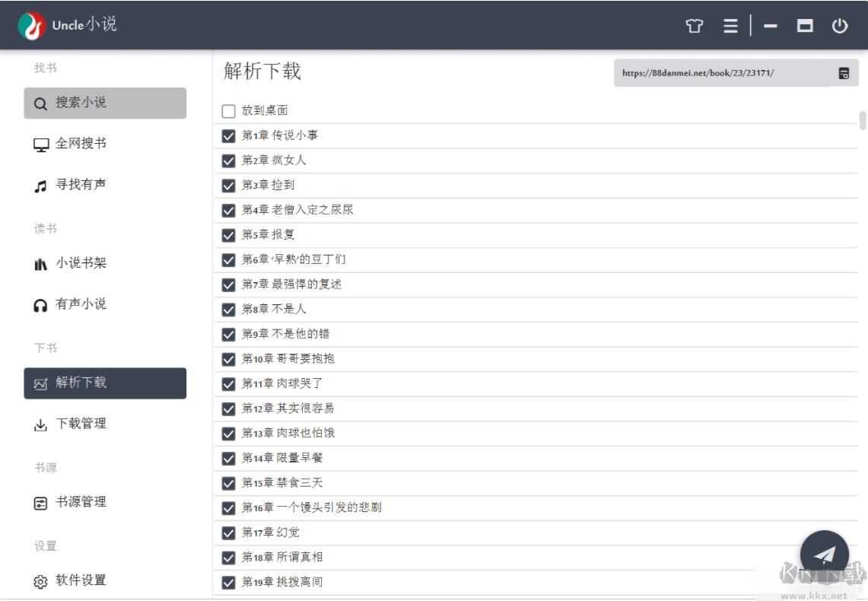Click the paper plane download button
868x601 pixels.
pyautogui.click(x=825, y=555)
